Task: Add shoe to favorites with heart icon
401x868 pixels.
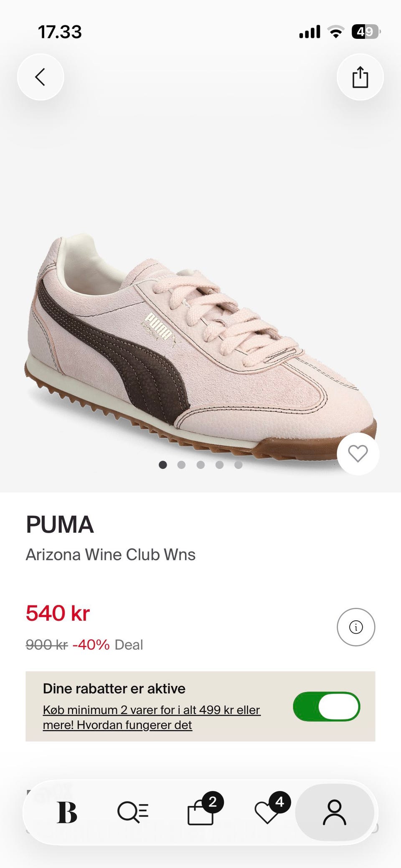Action: [358, 454]
